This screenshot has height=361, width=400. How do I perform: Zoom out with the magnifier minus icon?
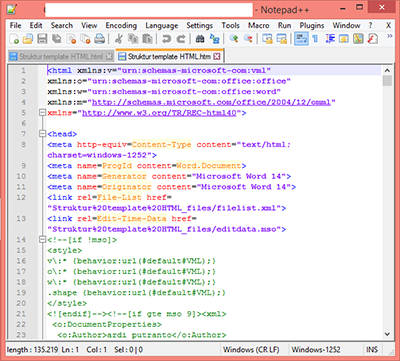click(x=248, y=39)
